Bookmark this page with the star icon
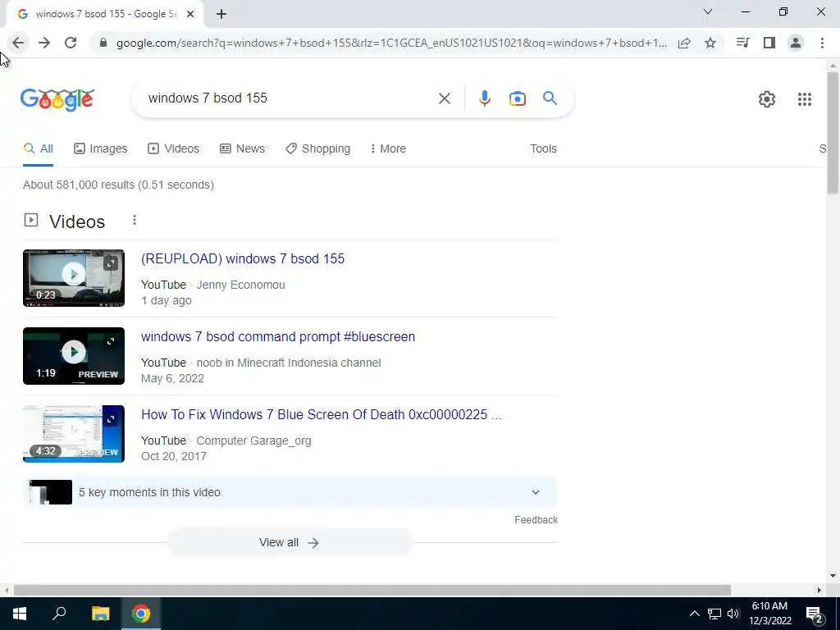Viewport: 840px width, 630px height. [x=710, y=43]
